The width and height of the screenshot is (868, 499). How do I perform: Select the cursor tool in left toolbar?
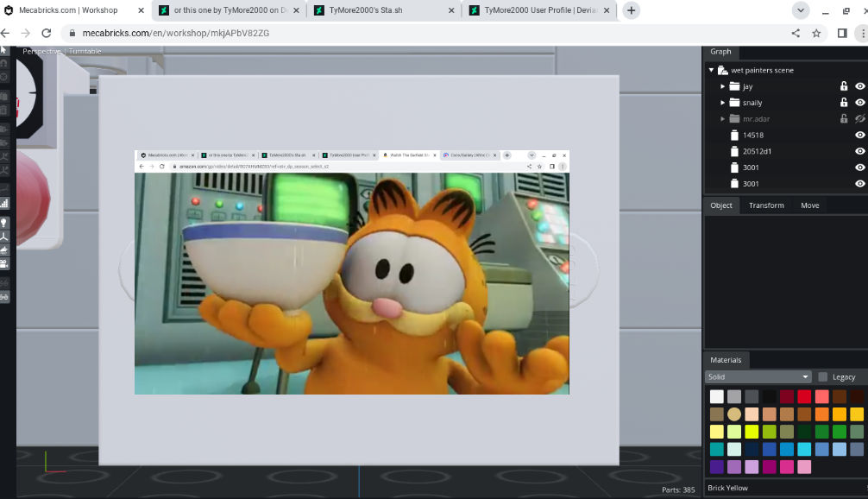tap(3, 50)
